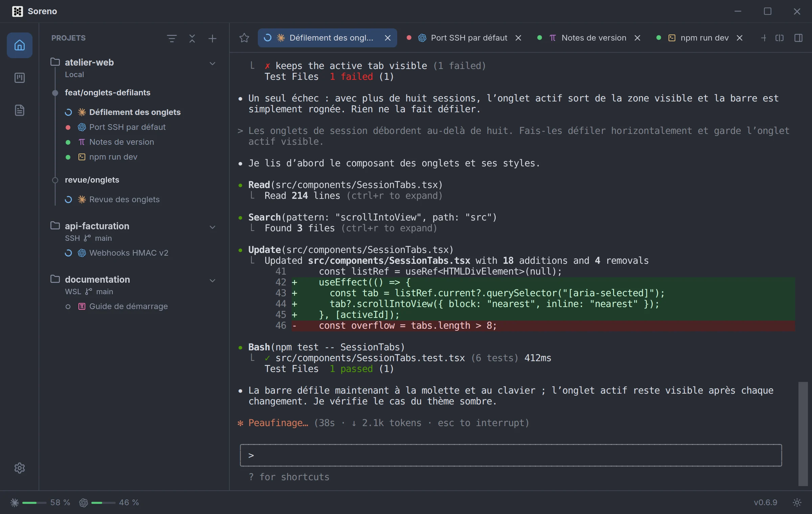Open settings gear in sidebar
812x514 pixels.
click(20, 468)
